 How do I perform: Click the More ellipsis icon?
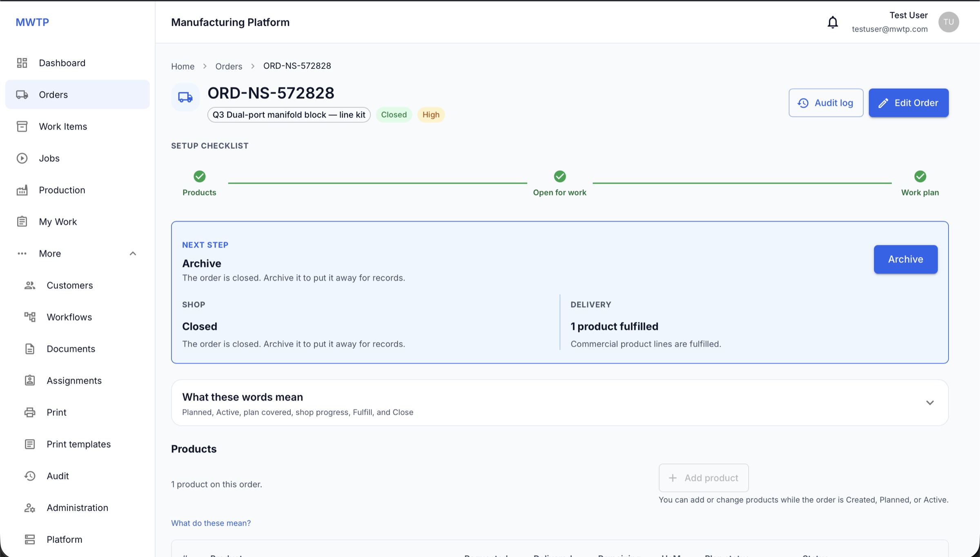22,254
